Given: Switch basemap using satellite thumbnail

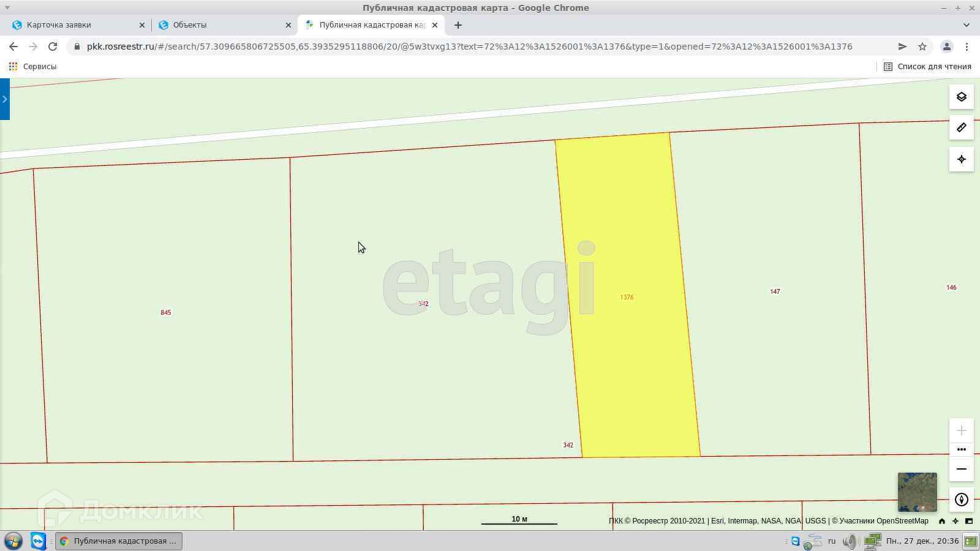Looking at the screenshot, I should tap(917, 492).
